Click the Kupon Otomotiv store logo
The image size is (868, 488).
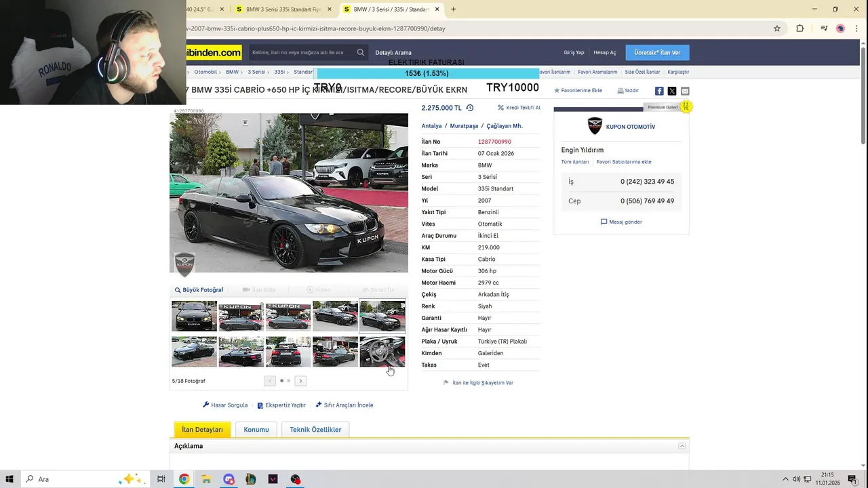click(x=595, y=126)
